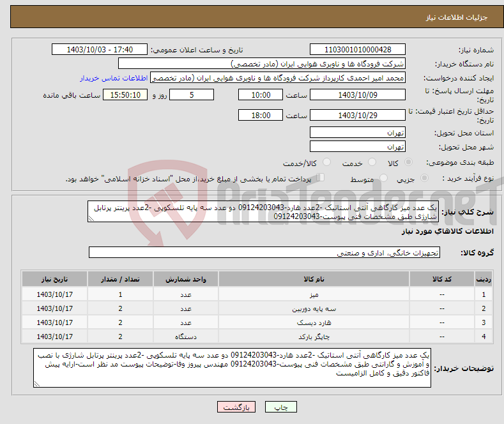The height and width of the screenshot is (424, 504).
Task: Toggle the Islamic treasury payment checkbox
Action: pyautogui.click(x=321, y=178)
